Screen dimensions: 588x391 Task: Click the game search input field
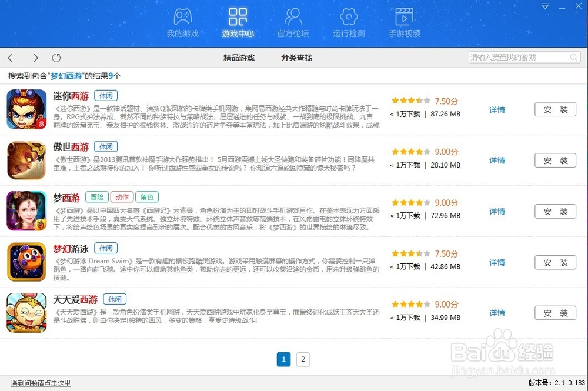tap(517, 58)
